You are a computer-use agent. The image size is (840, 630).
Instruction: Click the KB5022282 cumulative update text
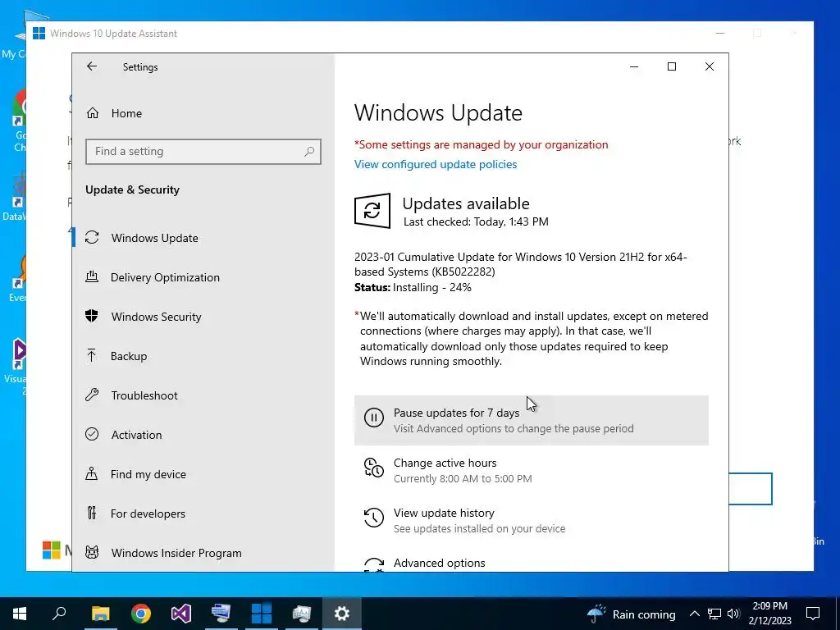coord(520,264)
